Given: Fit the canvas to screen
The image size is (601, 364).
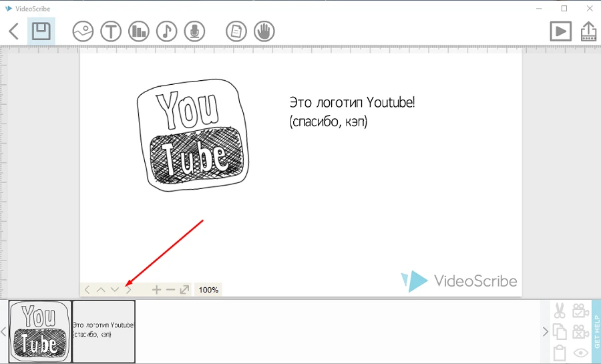Looking at the screenshot, I should (x=184, y=290).
